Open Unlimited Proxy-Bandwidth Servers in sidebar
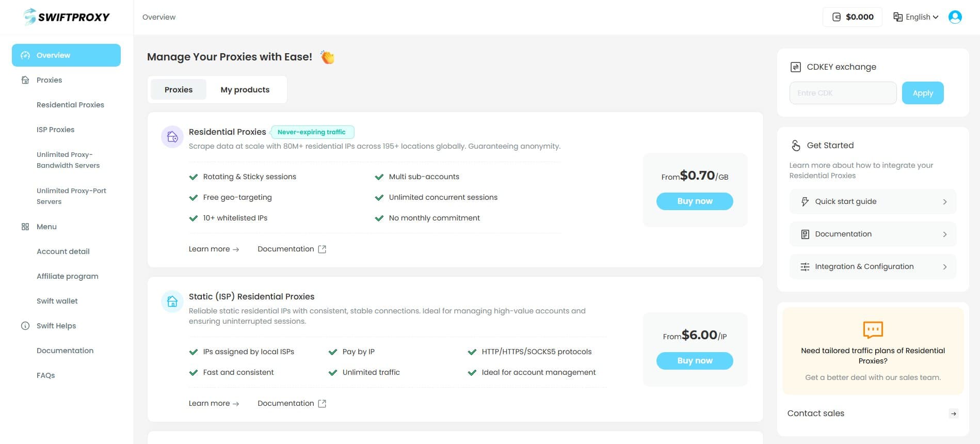The width and height of the screenshot is (980, 444). coord(68,160)
